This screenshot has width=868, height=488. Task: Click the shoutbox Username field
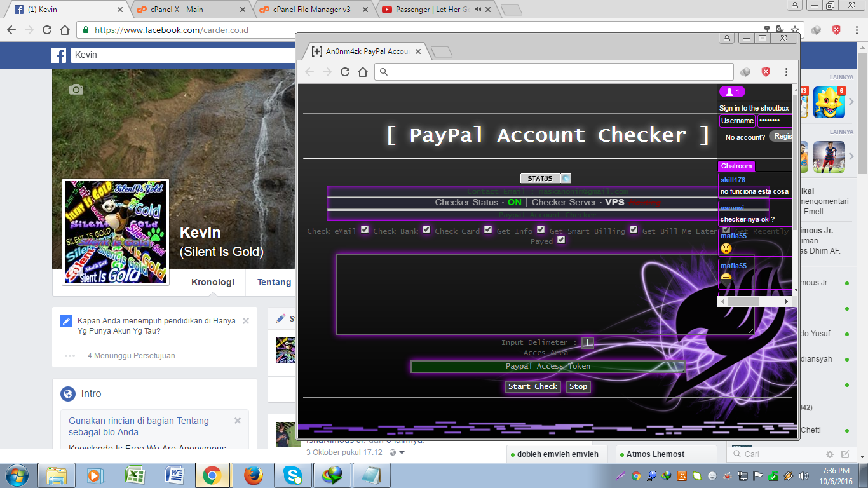click(x=737, y=121)
